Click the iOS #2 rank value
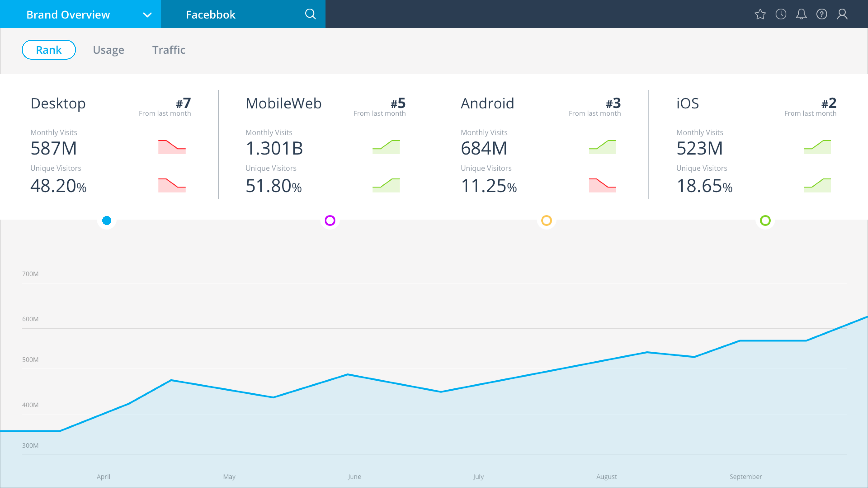Viewport: 868px width, 488px height. [829, 103]
